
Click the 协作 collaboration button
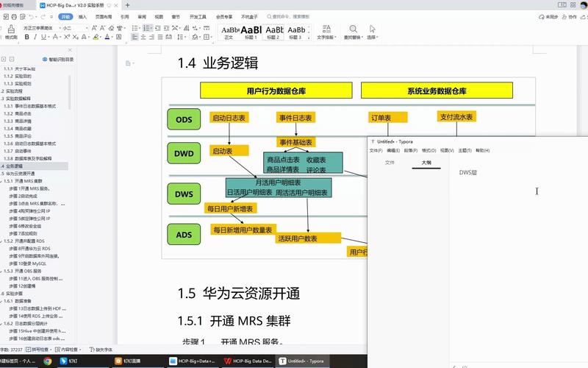[569, 16]
